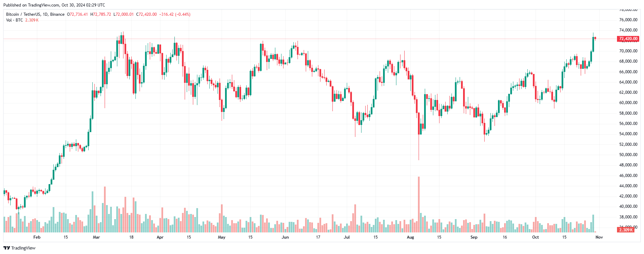
Task: Click the -316.42 (-0.44%) change value
Action: (175, 14)
